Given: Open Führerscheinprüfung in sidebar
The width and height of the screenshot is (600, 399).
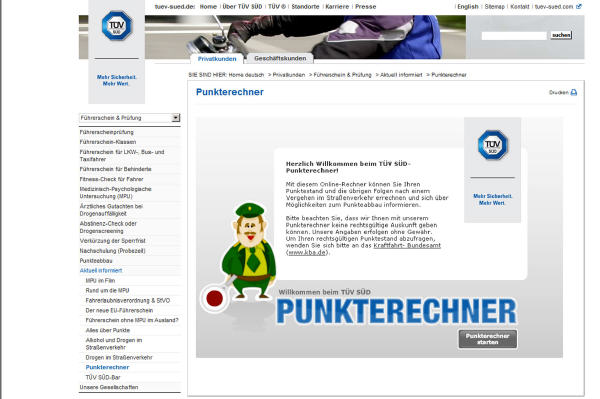Looking at the screenshot, I should point(106,132).
